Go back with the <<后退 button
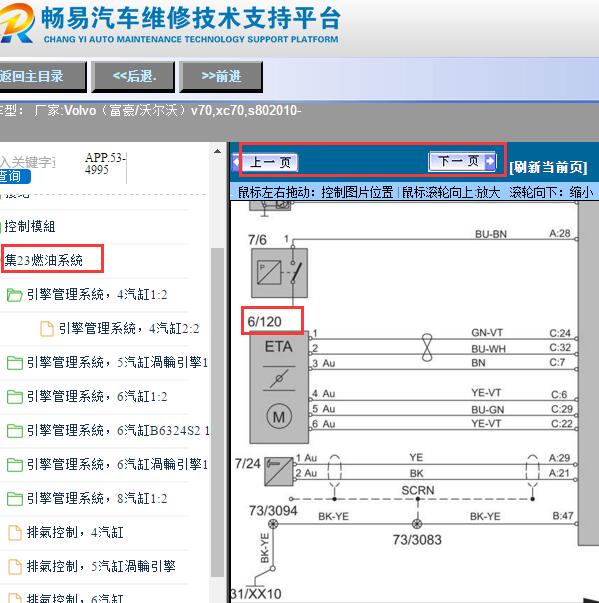This screenshot has height=603, width=599. (133, 77)
